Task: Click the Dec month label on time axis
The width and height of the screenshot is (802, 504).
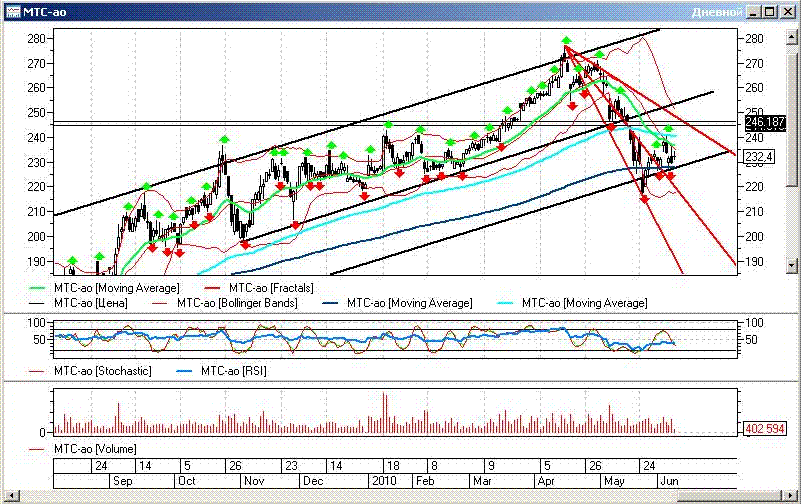Action: [x=313, y=481]
